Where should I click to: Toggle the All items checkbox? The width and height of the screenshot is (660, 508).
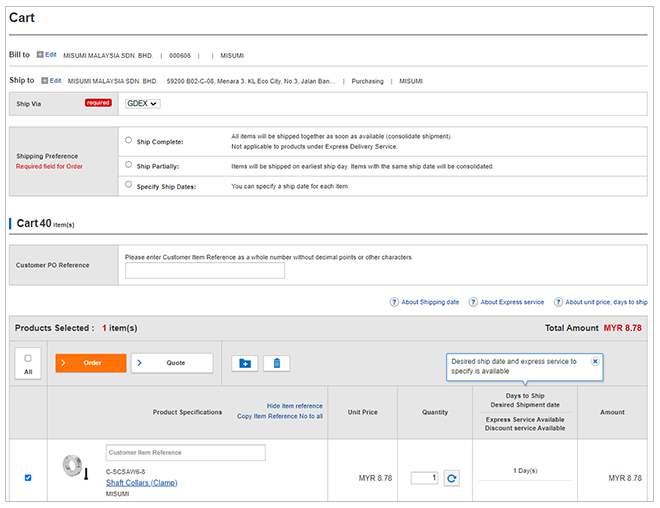click(x=28, y=358)
